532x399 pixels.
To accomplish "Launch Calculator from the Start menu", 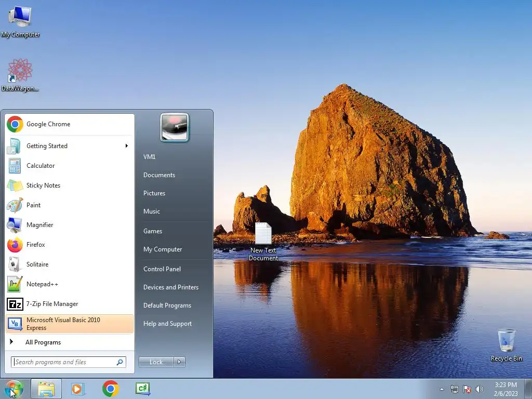I will [70, 166].
